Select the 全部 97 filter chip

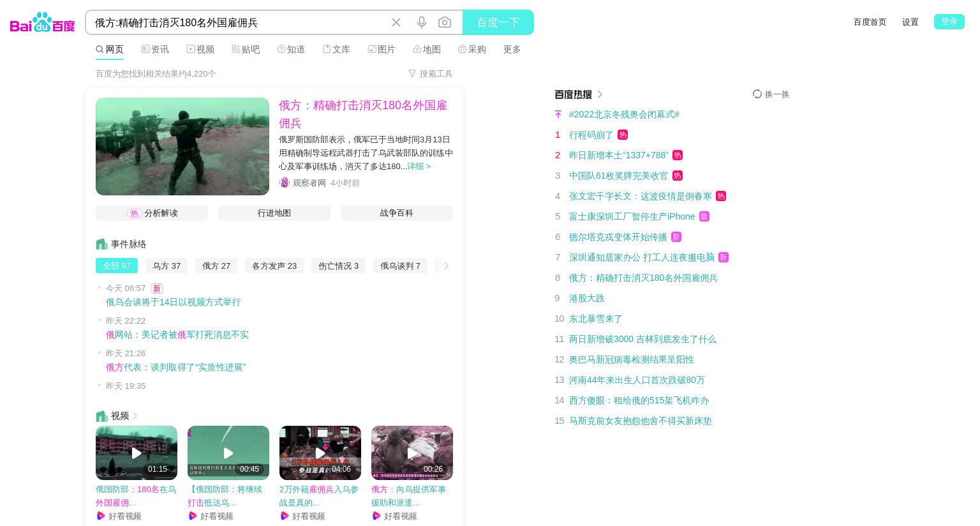click(117, 266)
